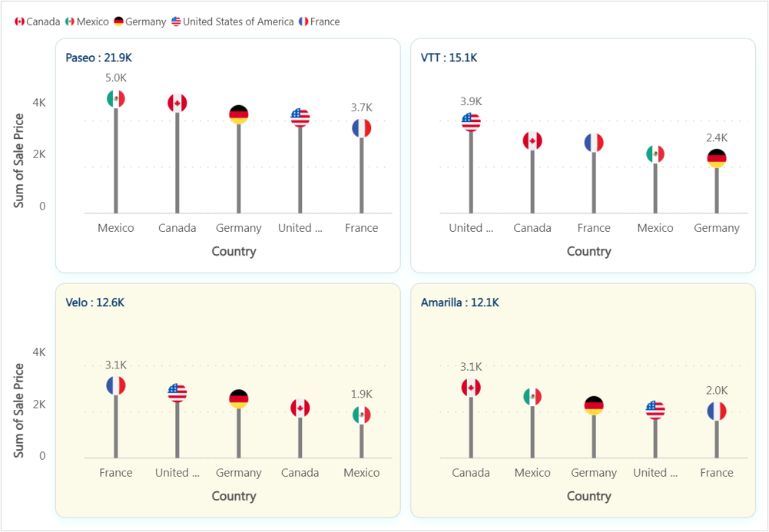Select France flag marker in Amarilla chart
The height and width of the screenshot is (532, 769).
point(717,411)
